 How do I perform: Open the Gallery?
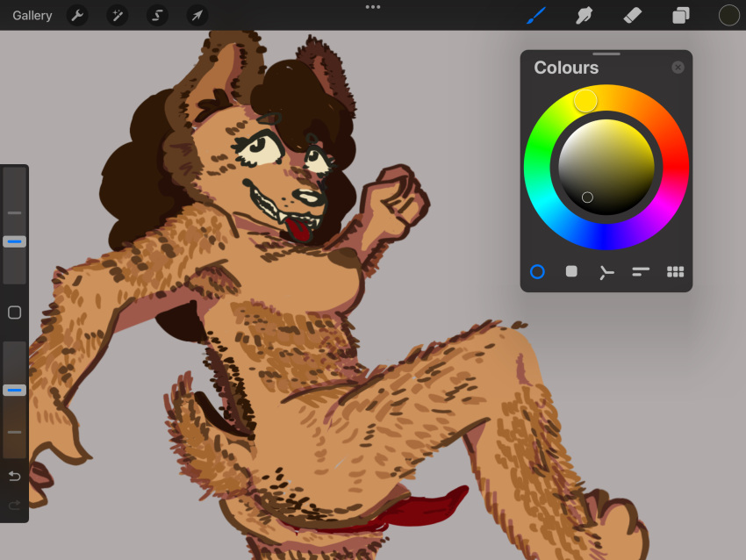point(32,16)
